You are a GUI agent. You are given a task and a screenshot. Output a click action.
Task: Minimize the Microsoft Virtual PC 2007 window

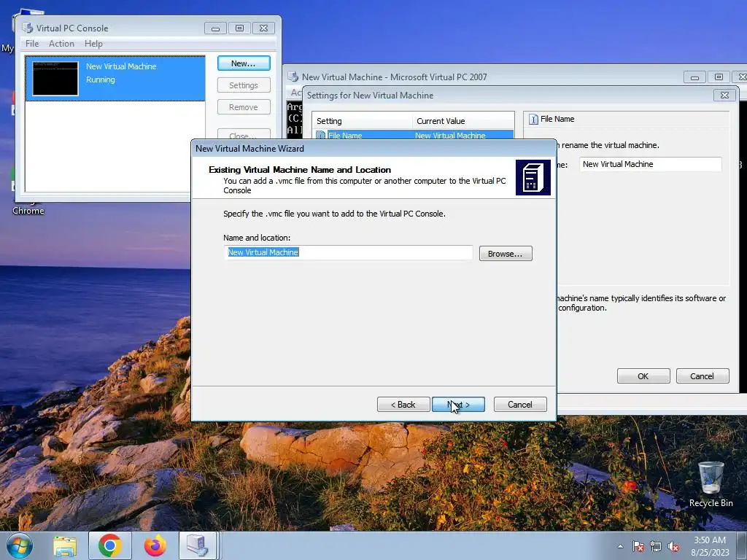[x=694, y=77]
